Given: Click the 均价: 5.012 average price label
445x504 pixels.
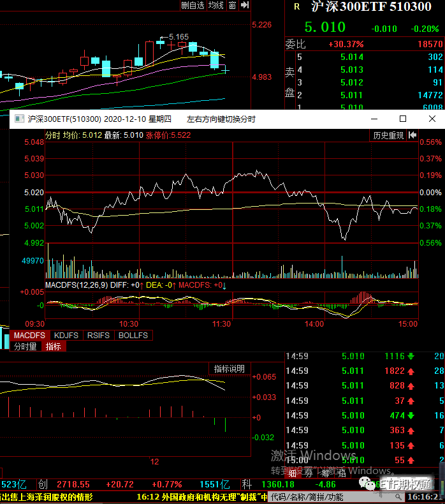Looking at the screenshot, I should pos(82,135).
